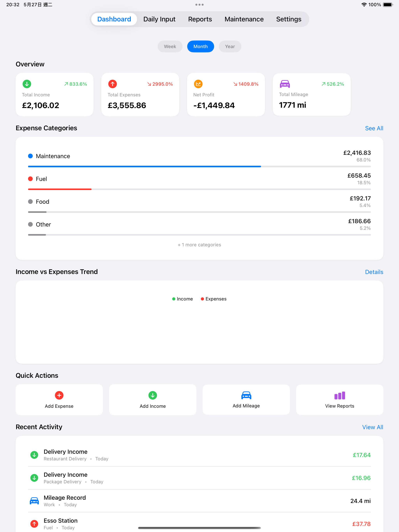This screenshot has height=532, width=399.
Task: Open See All expense categories
Action: [x=374, y=128]
